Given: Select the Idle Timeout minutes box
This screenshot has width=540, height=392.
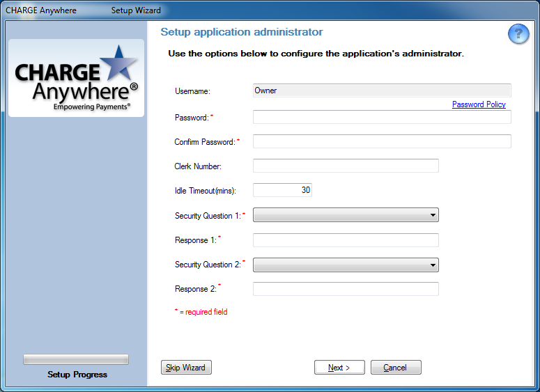Looking at the screenshot, I should point(282,190).
